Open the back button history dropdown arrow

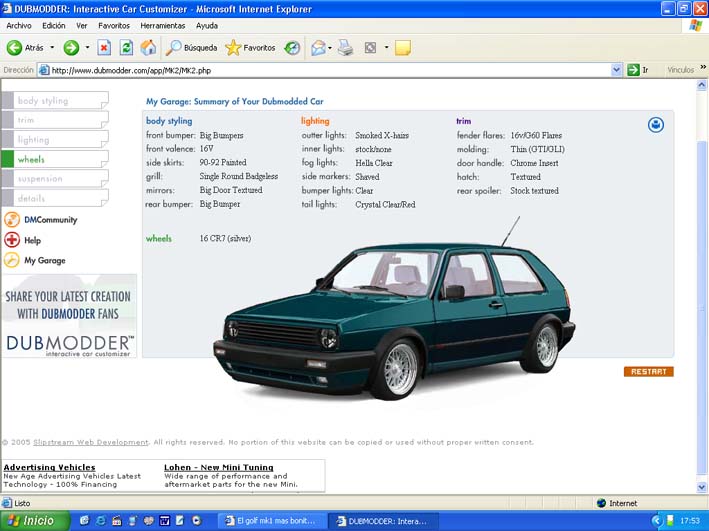(52, 47)
